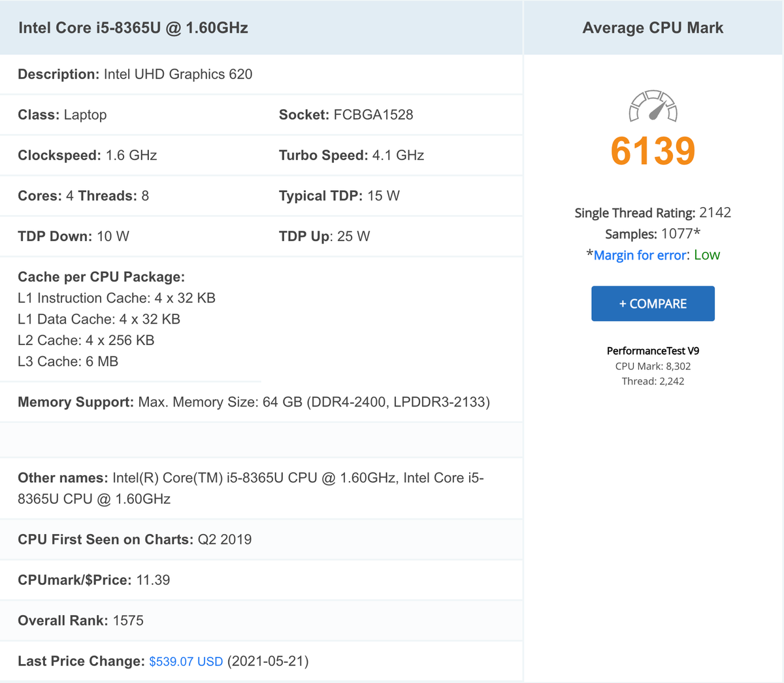Click the green Low margin text
Viewport: 784px width, 683px height.
point(707,255)
